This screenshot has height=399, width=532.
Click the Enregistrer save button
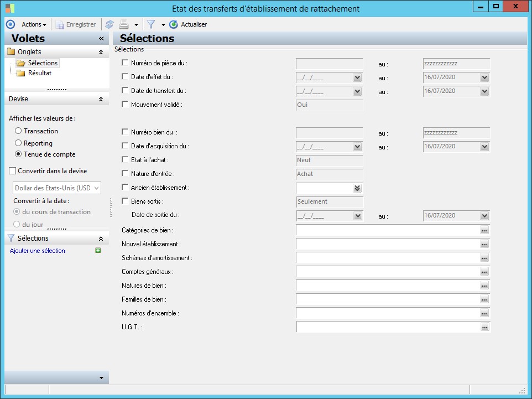click(x=76, y=24)
